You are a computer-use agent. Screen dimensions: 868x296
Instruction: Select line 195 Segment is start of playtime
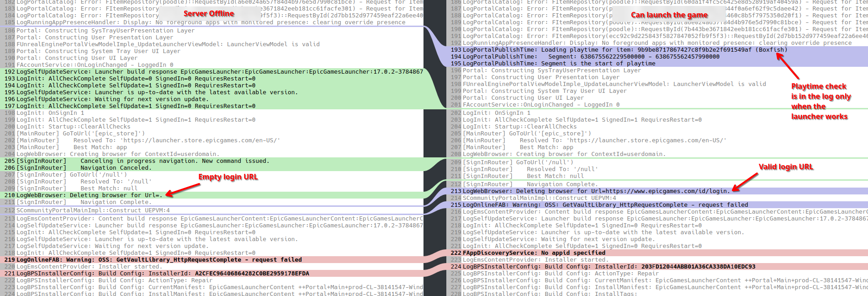(559, 64)
